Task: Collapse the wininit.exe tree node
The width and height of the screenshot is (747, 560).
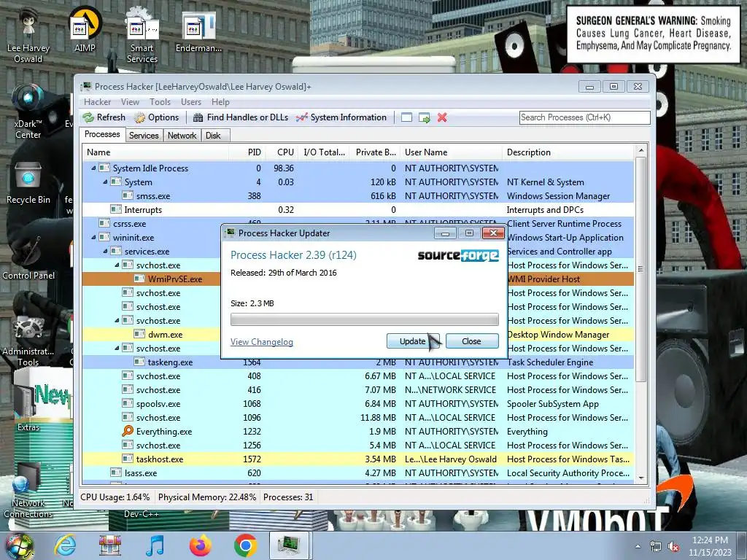Action: [93, 237]
